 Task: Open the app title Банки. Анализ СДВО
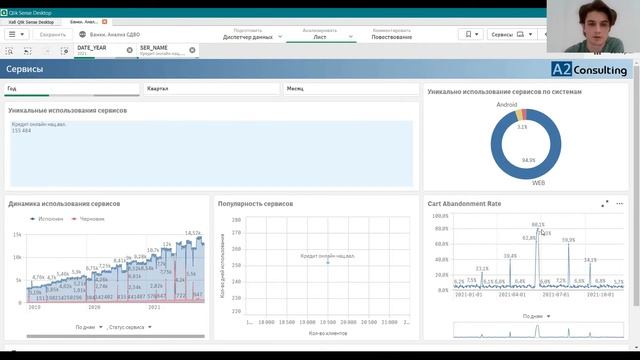tap(115, 35)
